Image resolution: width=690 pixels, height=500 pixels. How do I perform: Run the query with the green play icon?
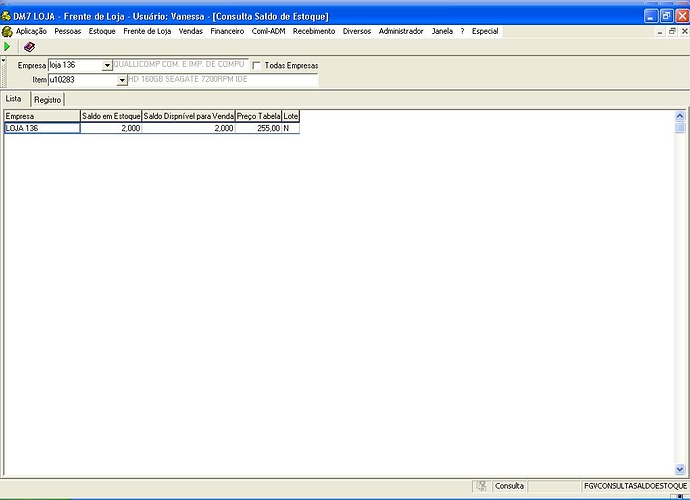pyautogui.click(x=7, y=46)
